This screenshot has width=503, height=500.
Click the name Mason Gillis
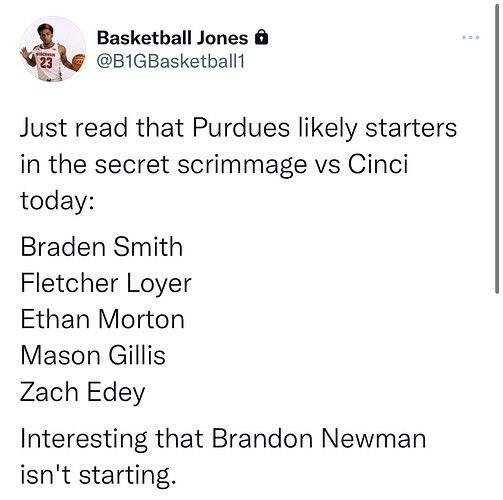coord(93,355)
